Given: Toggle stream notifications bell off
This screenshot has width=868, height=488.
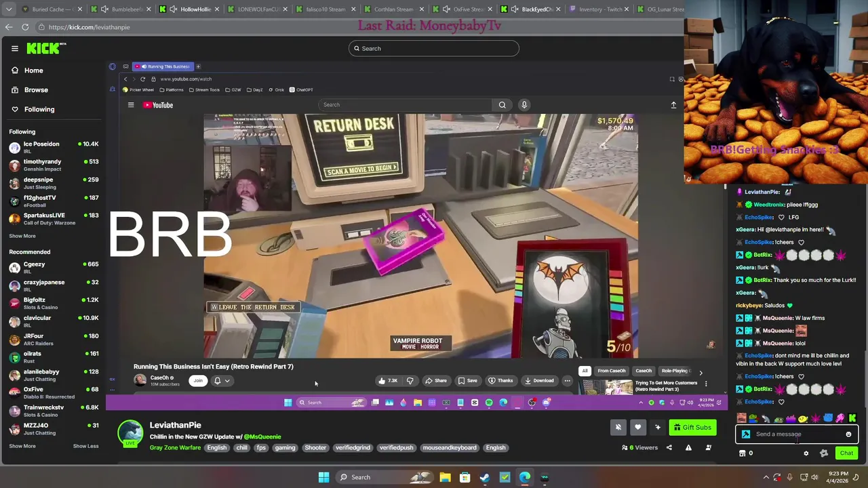Looking at the screenshot, I should [618, 427].
